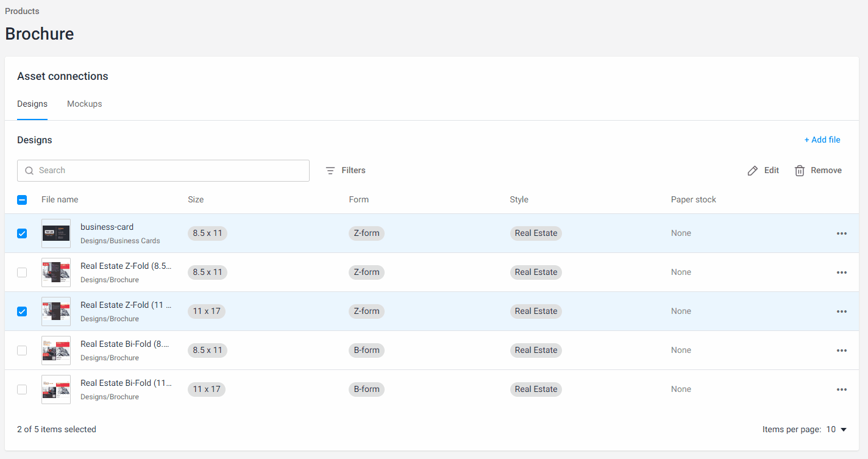Click the Add file link
868x459 pixels.
pyautogui.click(x=822, y=140)
